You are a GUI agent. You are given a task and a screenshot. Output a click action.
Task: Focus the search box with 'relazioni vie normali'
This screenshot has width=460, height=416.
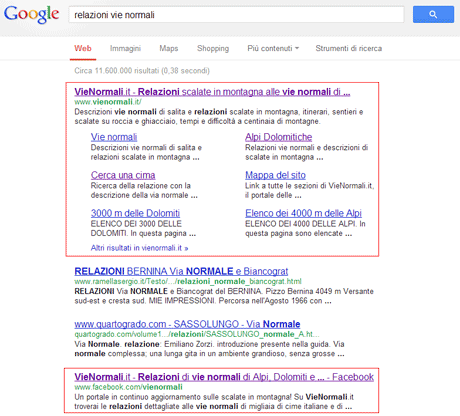(x=236, y=15)
